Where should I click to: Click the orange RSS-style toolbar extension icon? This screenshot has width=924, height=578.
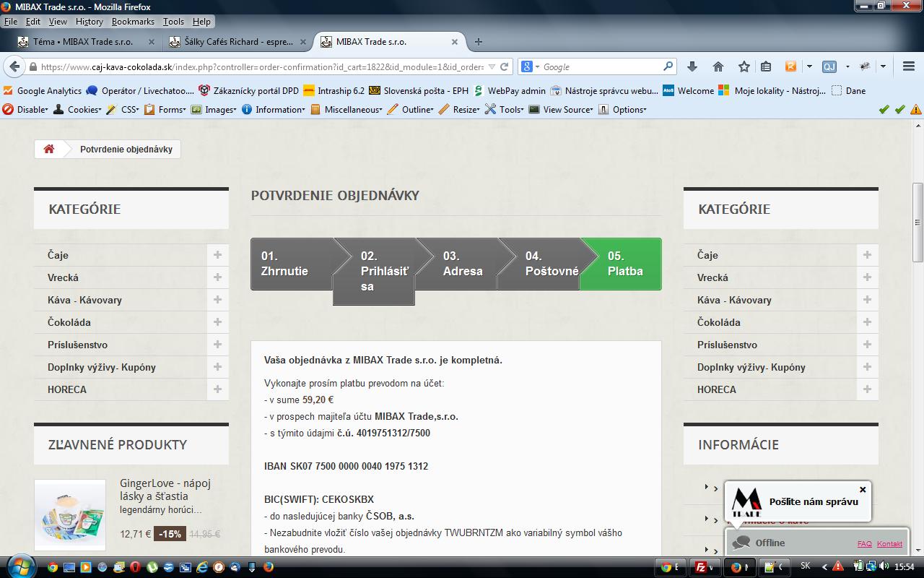[x=790, y=66]
